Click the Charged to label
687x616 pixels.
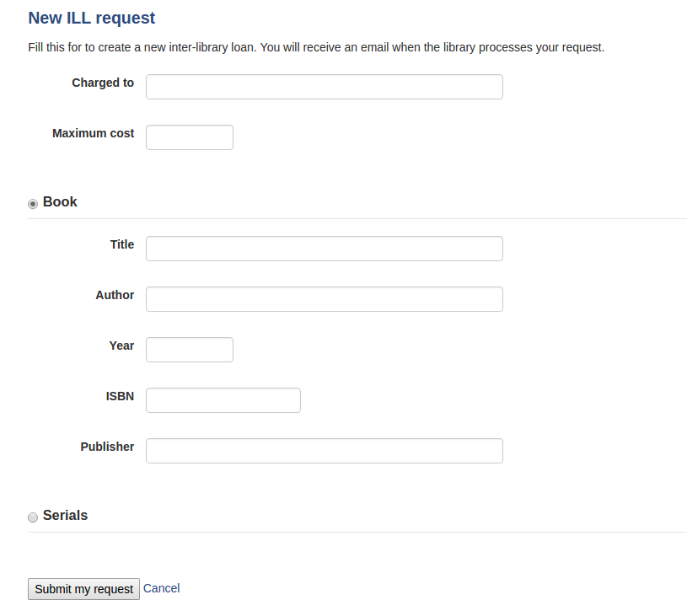(x=103, y=83)
